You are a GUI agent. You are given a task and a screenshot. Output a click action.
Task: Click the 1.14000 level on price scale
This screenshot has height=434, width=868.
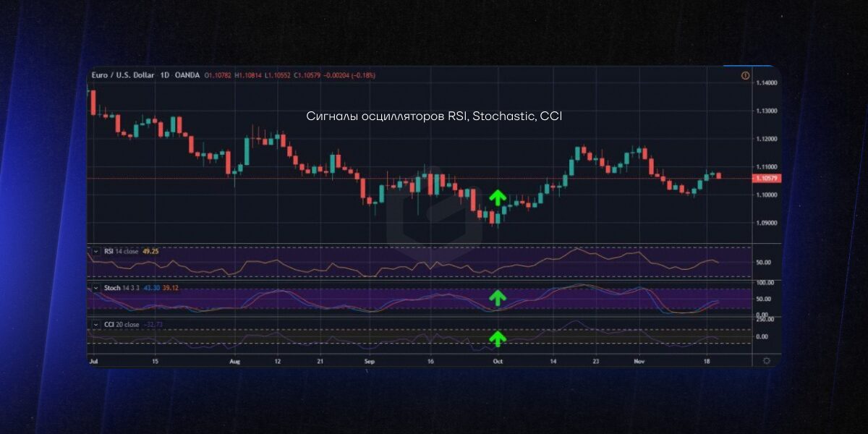[x=766, y=83]
